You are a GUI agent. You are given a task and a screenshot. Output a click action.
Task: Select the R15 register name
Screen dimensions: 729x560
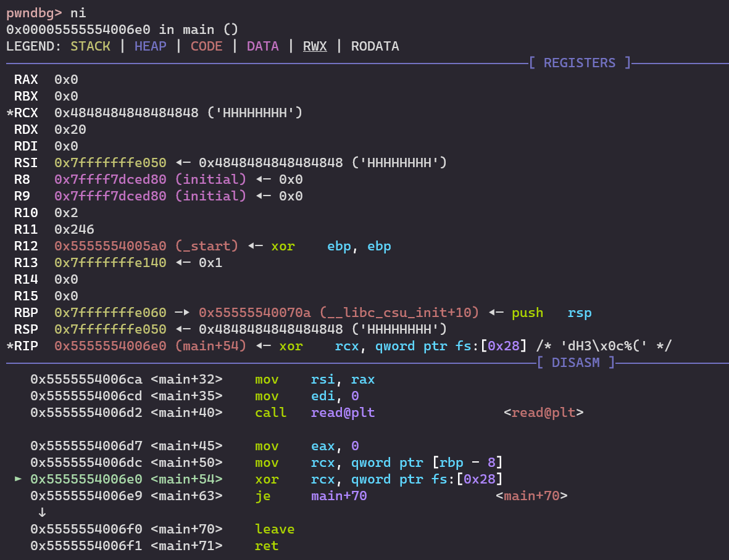26,296
